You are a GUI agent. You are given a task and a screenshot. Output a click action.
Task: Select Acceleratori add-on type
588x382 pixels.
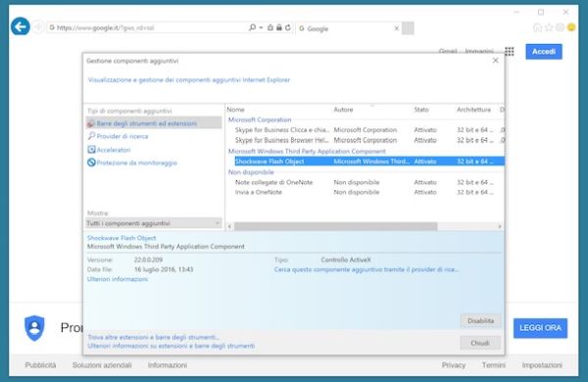114,150
